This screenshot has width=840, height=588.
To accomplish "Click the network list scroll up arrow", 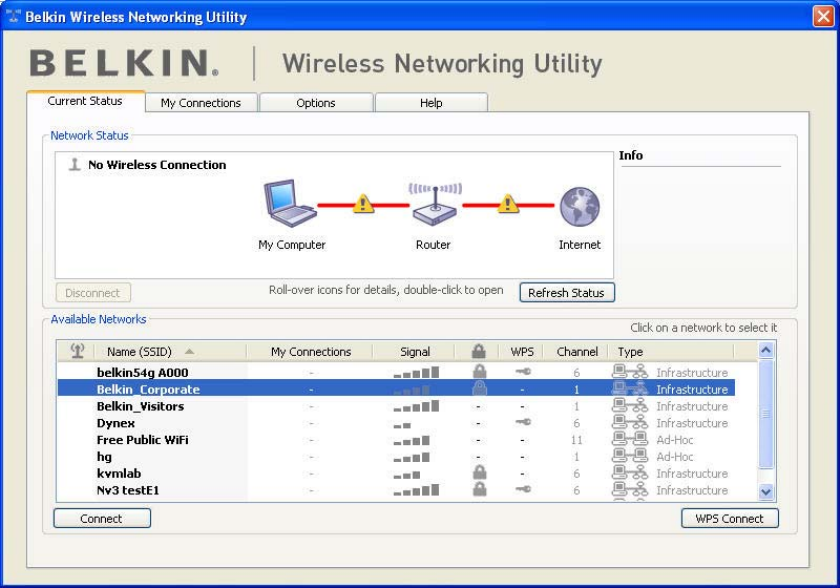I will tap(766, 350).
